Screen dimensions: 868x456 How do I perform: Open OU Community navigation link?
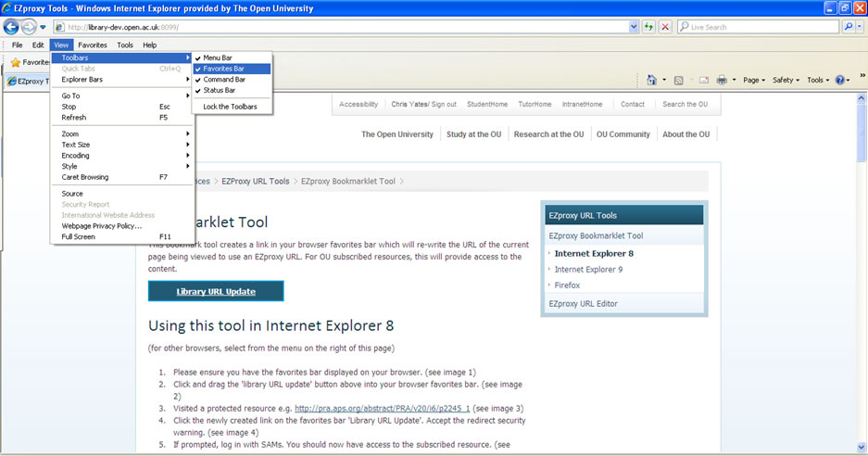[623, 134]
